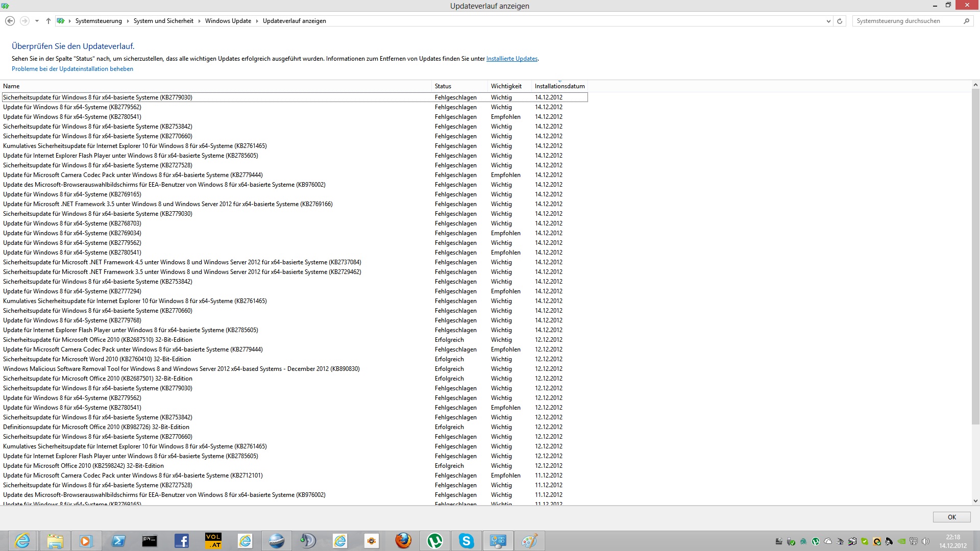Sort the list by the Name column
The width and height of the screenshot is (980, 551).
tap(216, 86)
